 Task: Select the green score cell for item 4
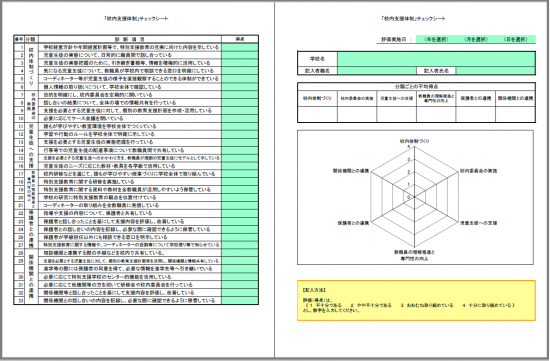pyautogui.click(x=240, y=71)
